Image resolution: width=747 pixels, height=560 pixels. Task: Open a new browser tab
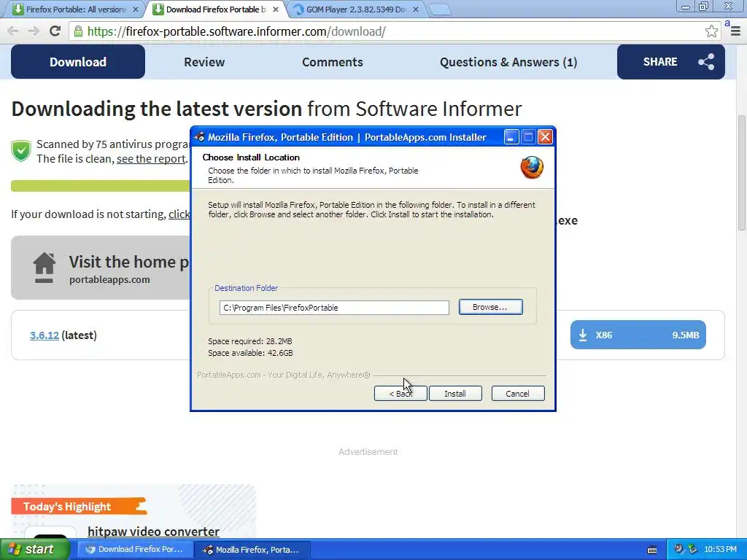point(438,9)
